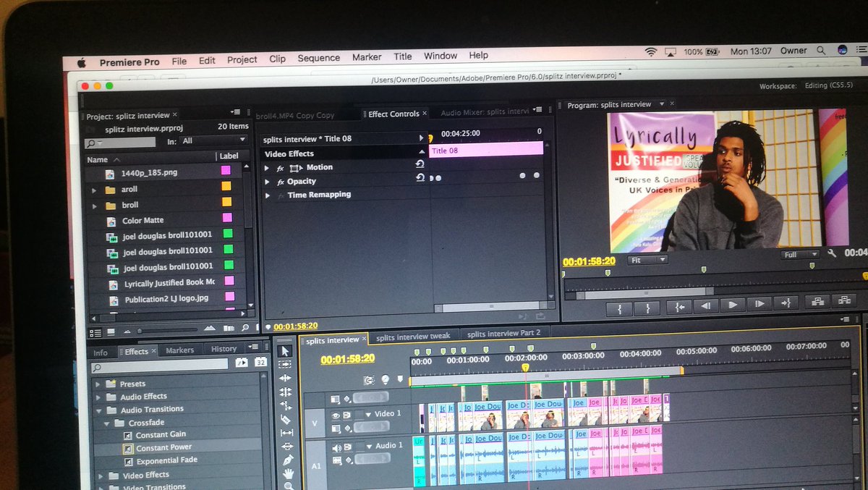Click Mark Out button in Program monitor
The height and width of the screenshot is (490, 868).
click(x=647, y=307)
